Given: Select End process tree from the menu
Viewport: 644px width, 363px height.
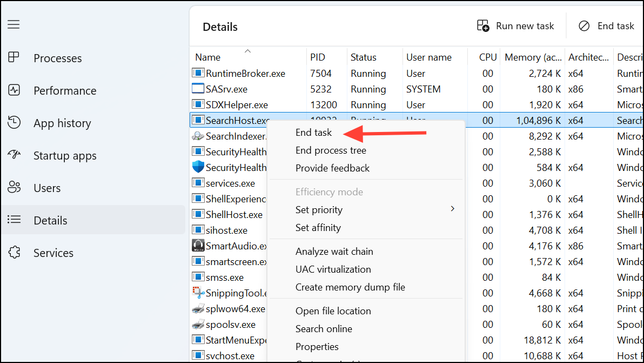Looking at the screenshot, I should click(331, 150).
